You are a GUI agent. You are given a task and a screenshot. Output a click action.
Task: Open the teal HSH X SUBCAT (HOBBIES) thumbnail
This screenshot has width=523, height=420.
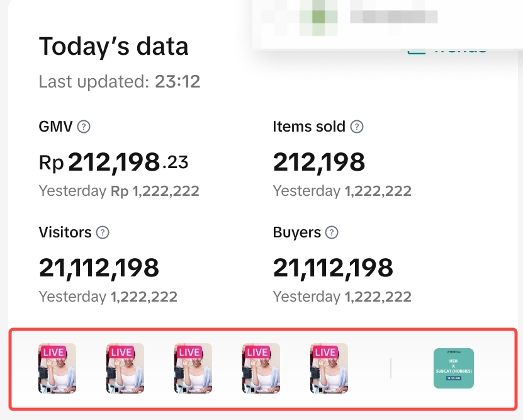click(x=454, y=368)
